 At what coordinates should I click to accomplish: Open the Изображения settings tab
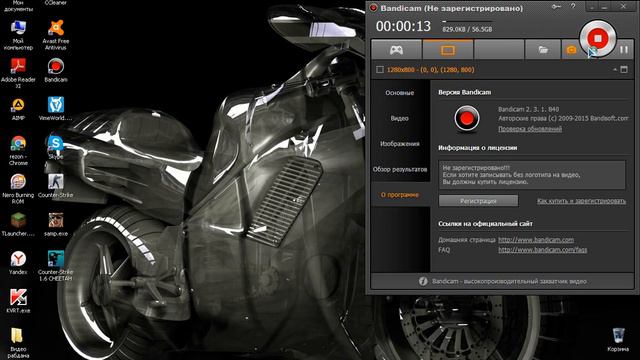pos(400,144)
